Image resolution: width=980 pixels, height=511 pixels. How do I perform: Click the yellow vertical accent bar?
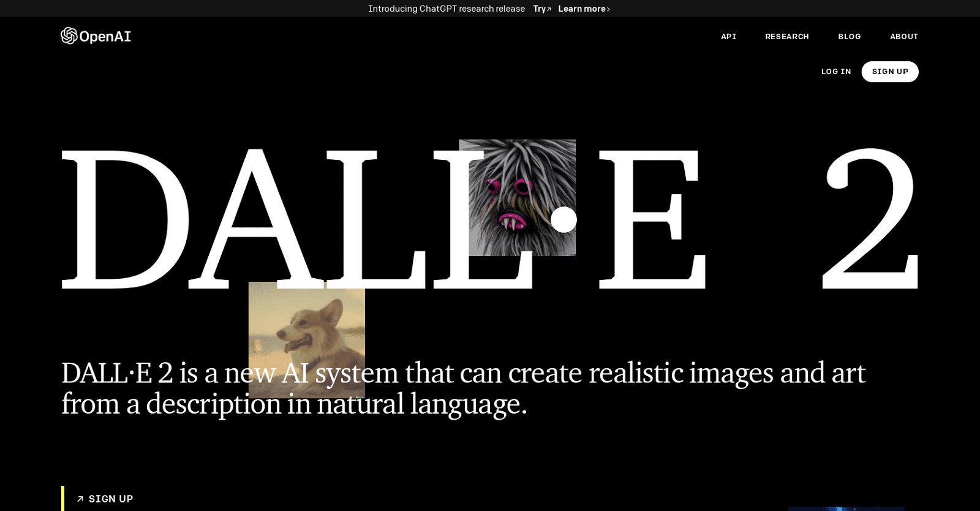[x=62, y=499]
